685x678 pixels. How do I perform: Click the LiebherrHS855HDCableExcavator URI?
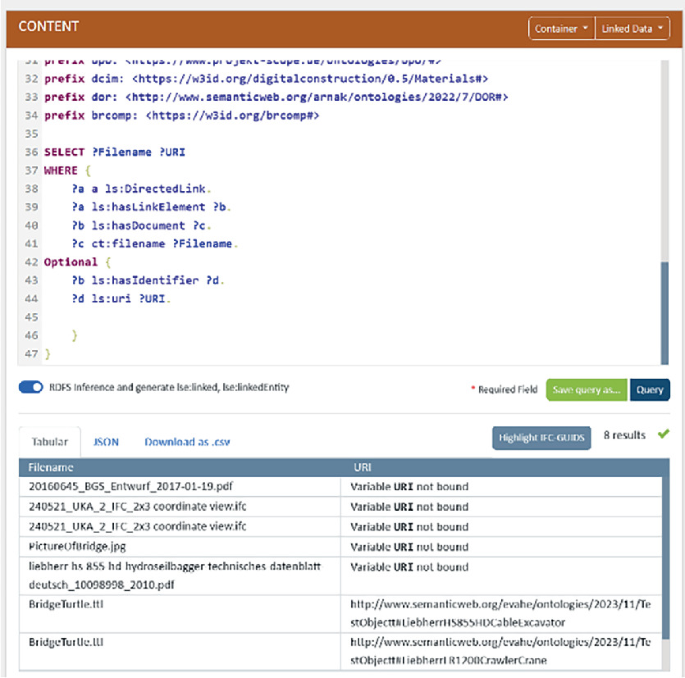point(499,613)
